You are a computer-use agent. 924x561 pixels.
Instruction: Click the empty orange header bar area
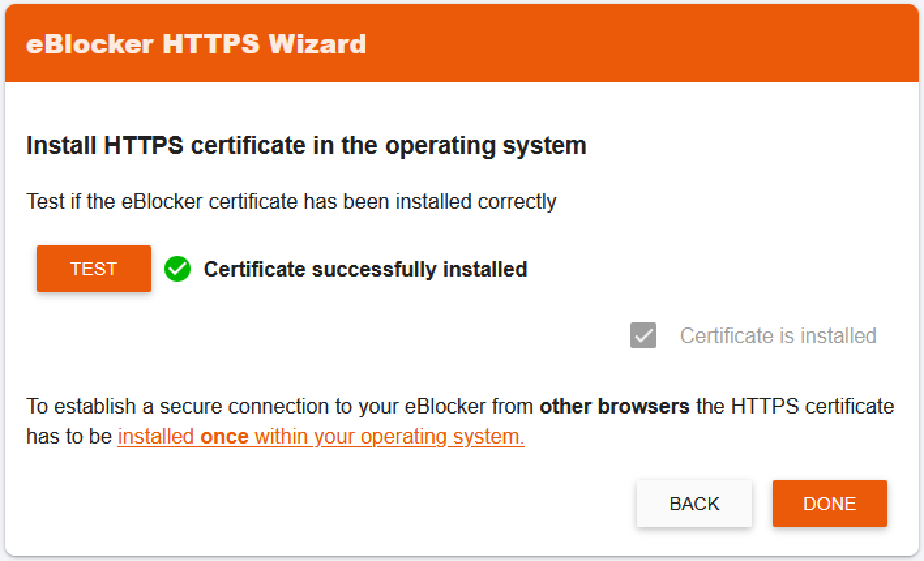tap(639, 44)
